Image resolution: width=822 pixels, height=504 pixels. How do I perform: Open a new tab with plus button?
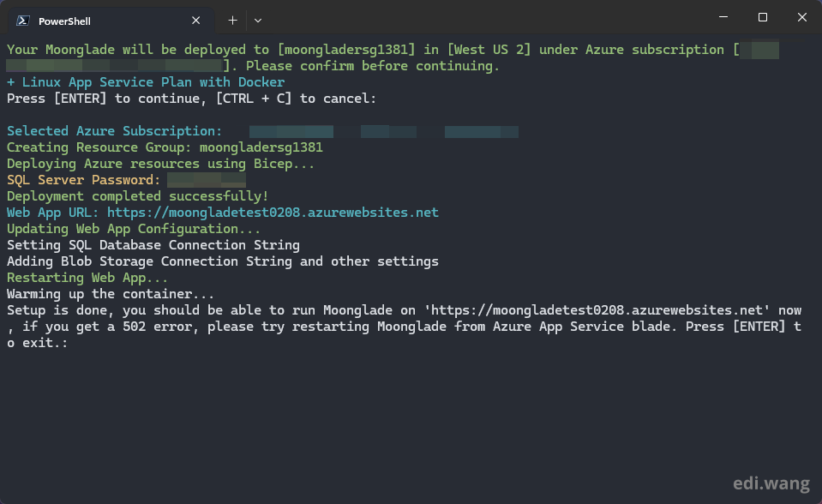(x=232, y=20)
